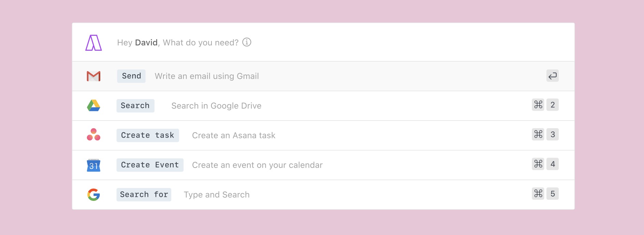Click the Google Calendar 31 icon
The image size is (644, 235).
[x=93, y=165]
